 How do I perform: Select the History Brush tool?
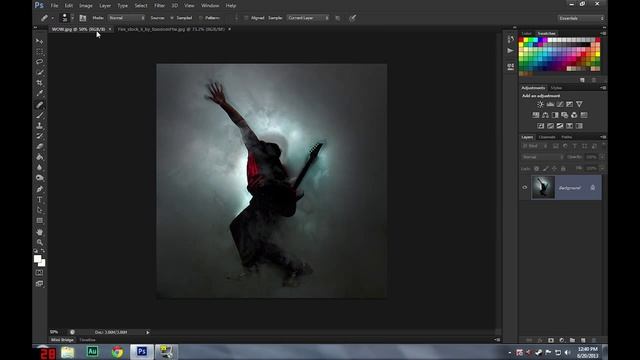coord(40,136)
